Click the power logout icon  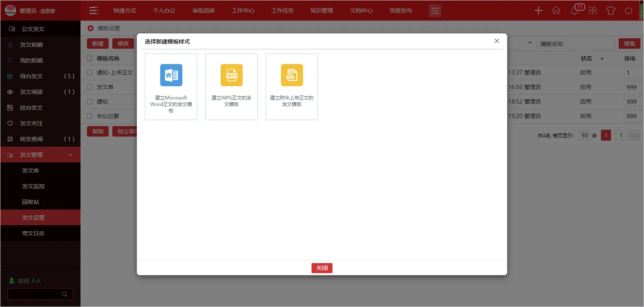(x=629, y=10)
